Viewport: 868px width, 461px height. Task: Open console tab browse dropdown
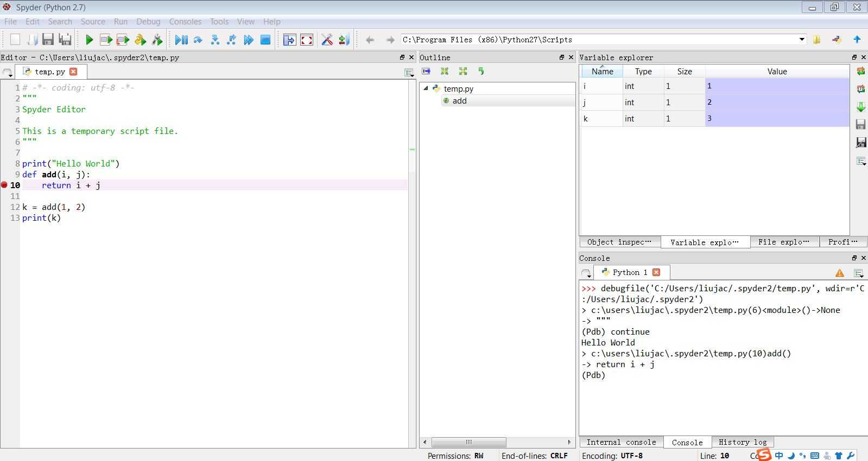click(x=586, y=273)
